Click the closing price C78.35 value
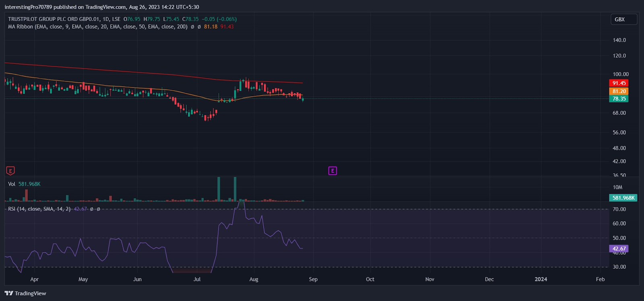This screenshot has width=644, height=301. click(x=190, y=19)
